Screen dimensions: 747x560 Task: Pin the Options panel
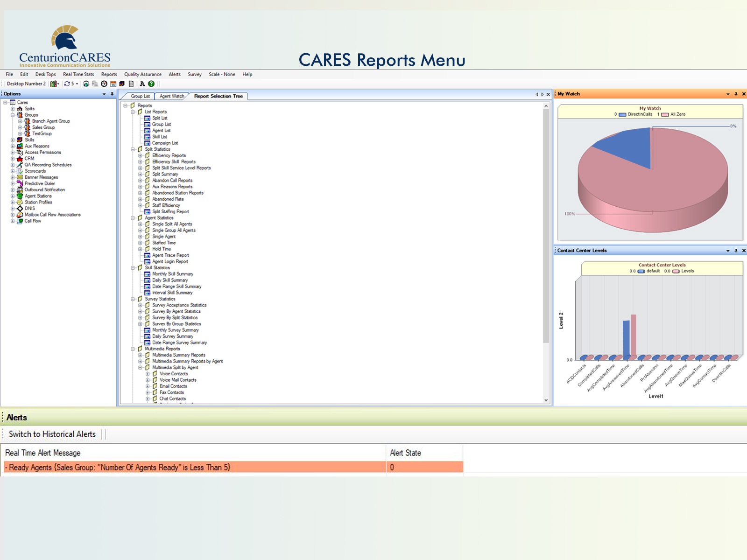[112, 94]
